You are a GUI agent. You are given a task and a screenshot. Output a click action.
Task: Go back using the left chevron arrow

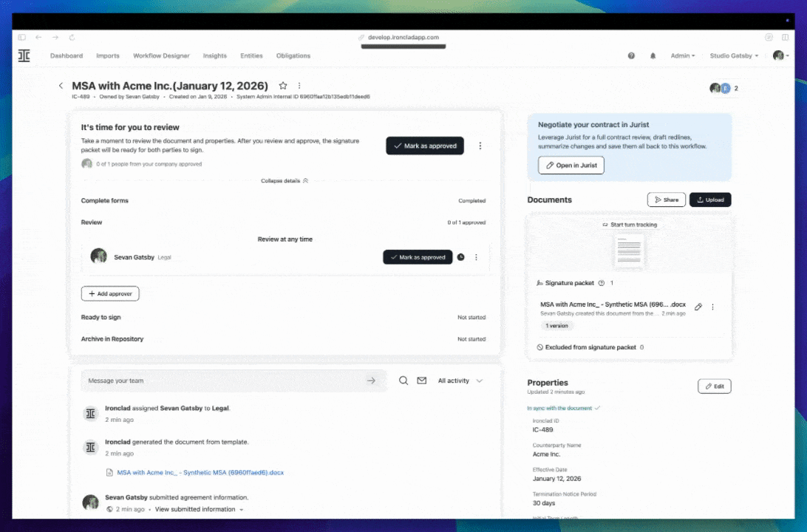coord(61,86)
